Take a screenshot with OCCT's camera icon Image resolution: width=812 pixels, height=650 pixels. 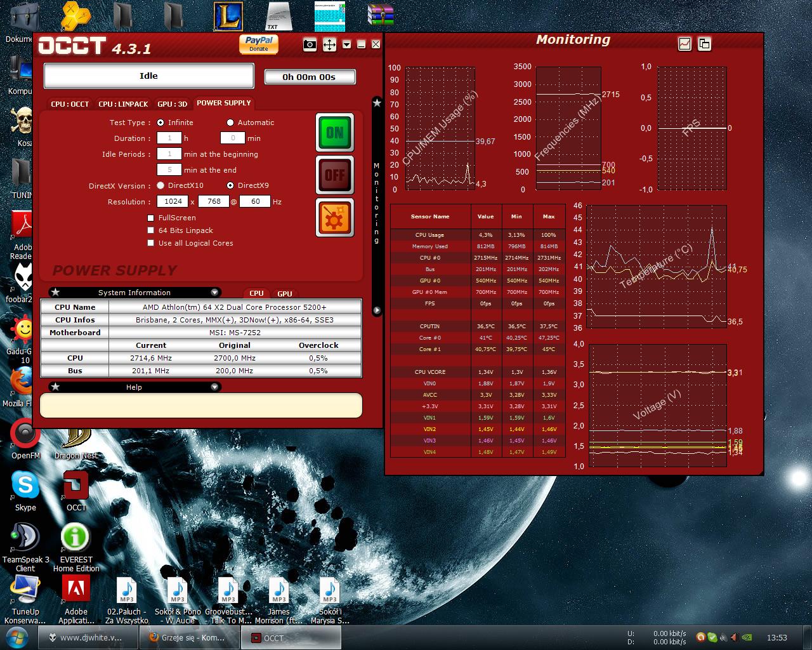pyautogui.click(x=310, y=44)
